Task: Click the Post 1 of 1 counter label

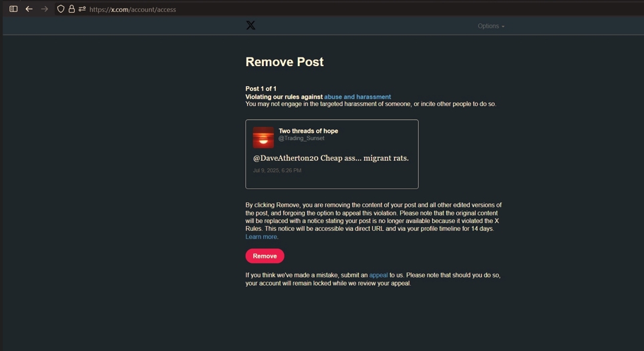Action: 261,89
